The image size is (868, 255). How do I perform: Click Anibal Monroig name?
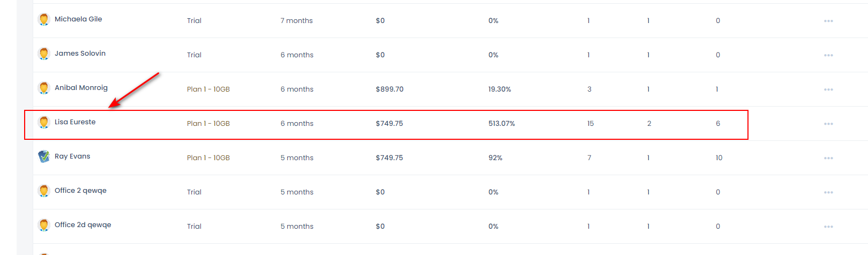point(81,88)
